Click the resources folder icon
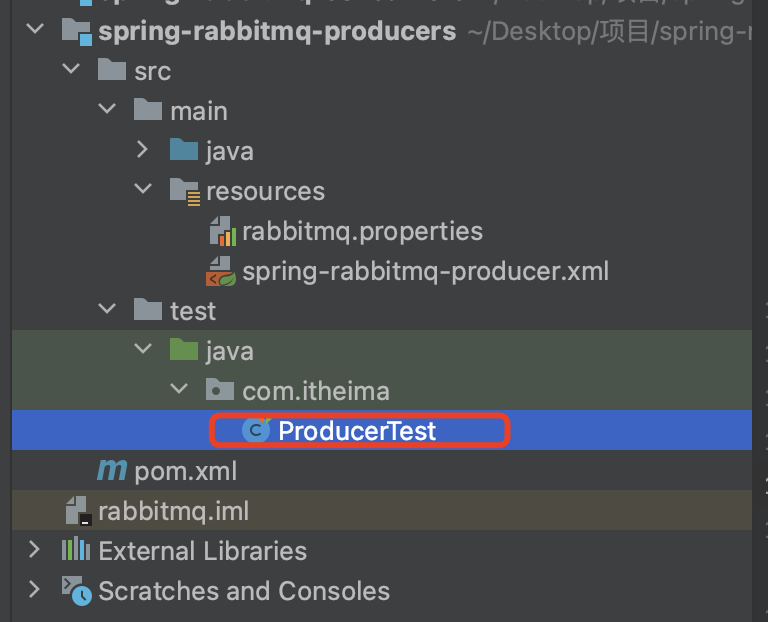The width and height of the screenshot is (768, 622). click(x=184, y=191)
